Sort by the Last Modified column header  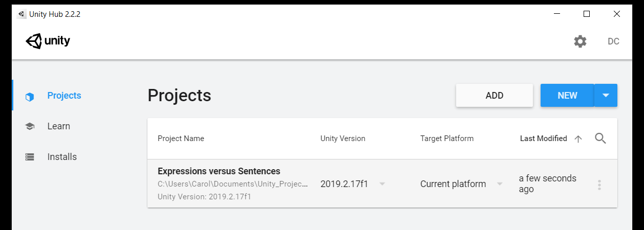pyautogui.click(x=544, y=139)
